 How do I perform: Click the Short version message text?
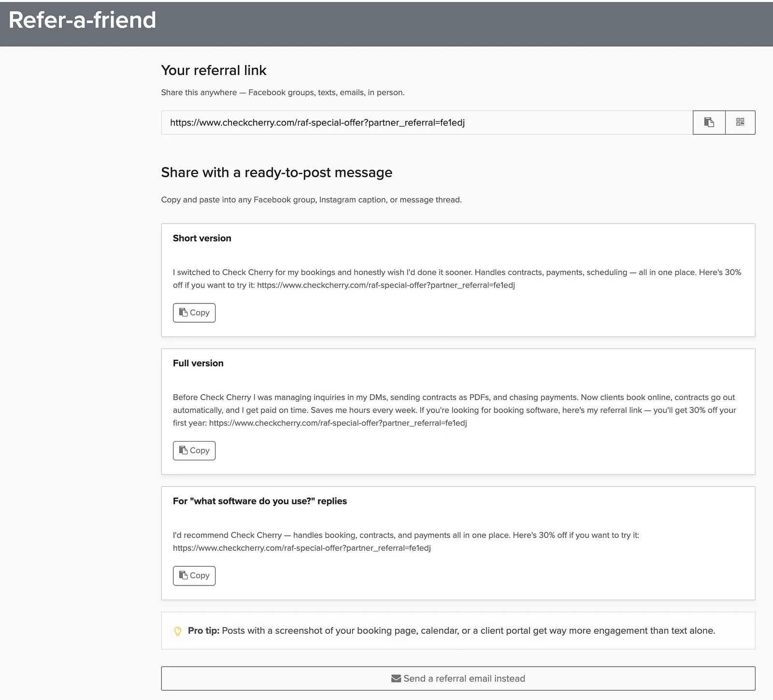[457, 279]
